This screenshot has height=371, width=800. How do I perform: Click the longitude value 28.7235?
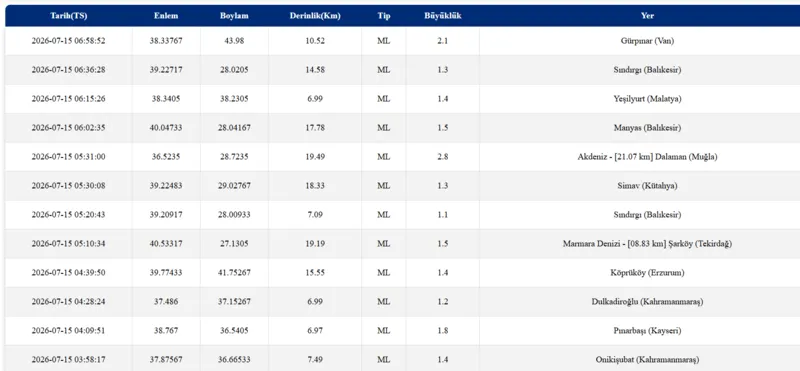point(234,157)
